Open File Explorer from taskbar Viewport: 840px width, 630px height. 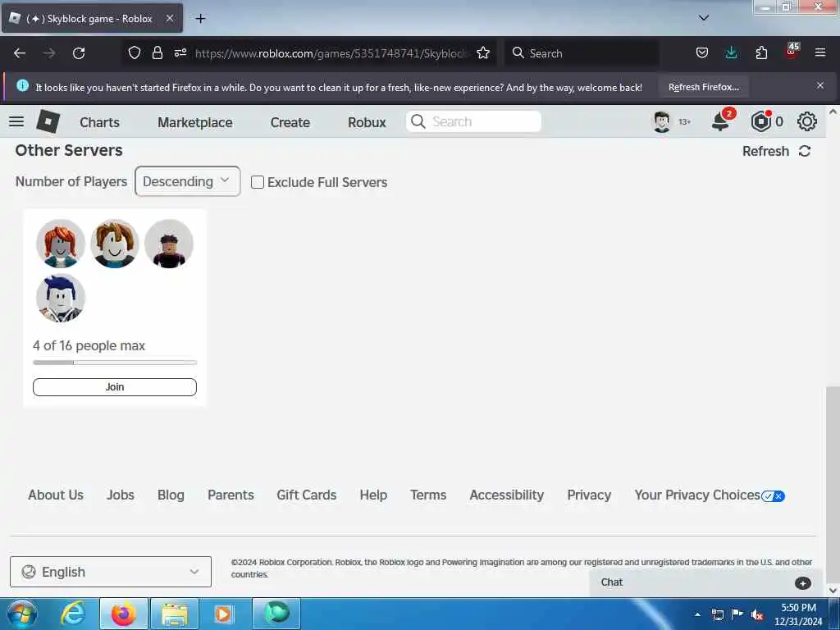click(175, 614)
